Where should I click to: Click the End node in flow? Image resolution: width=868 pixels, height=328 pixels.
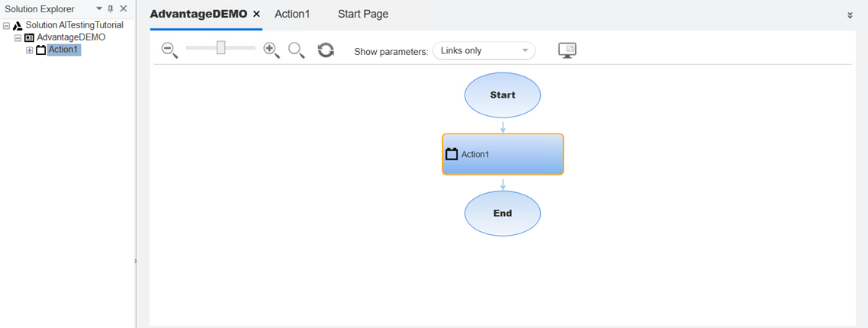click(503, 214)
